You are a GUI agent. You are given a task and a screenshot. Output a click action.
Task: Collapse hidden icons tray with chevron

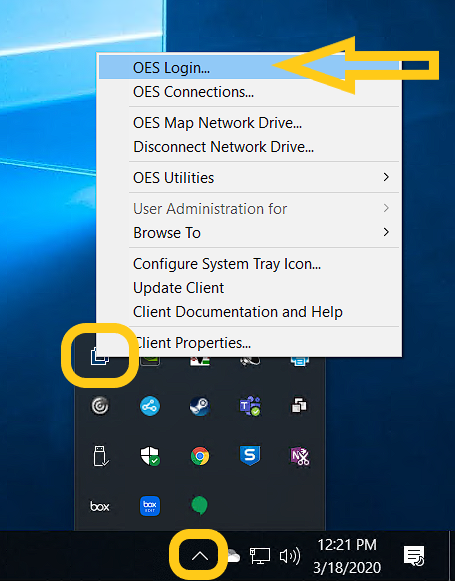[x=200, y=556]
